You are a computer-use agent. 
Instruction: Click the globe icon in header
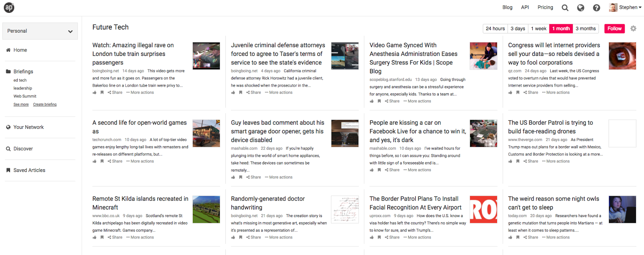[x=580, y=8]
